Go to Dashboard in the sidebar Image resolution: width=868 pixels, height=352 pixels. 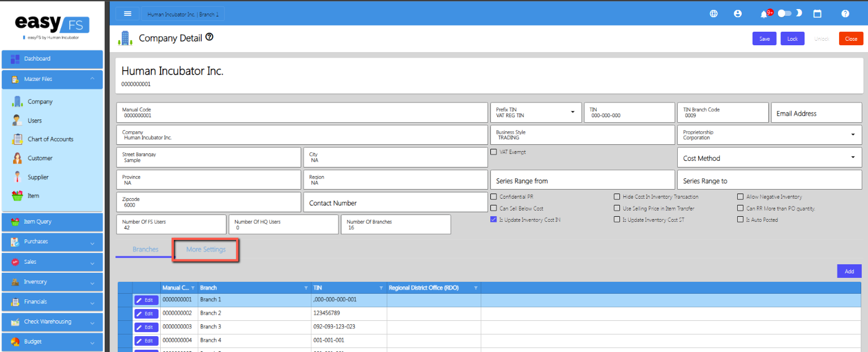(52, 59)
